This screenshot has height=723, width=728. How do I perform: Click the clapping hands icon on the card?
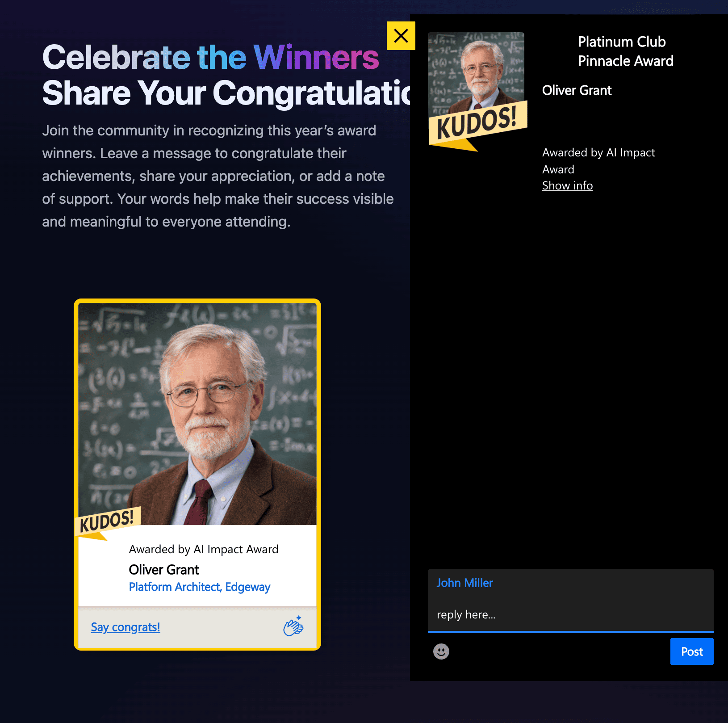click(293, 626)
